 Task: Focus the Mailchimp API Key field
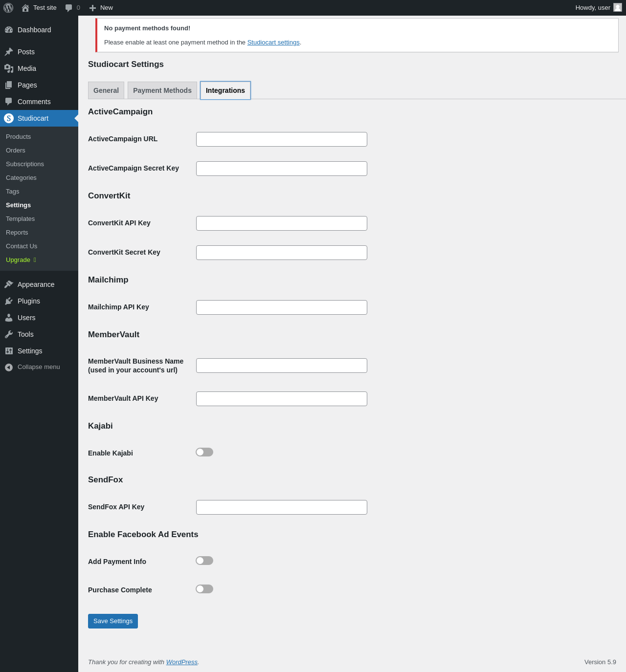282,307
